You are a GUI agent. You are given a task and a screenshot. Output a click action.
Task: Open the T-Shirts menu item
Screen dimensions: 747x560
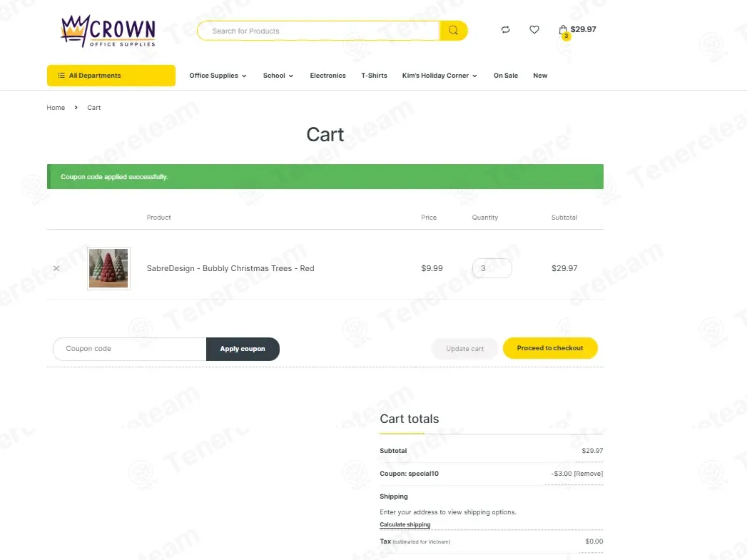pos(374,75)
